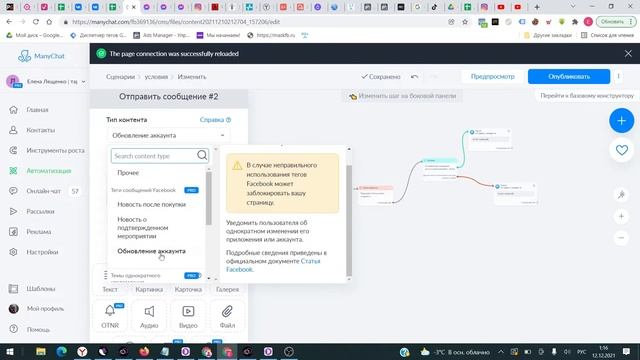Add a Карточка block
Viewport: 640px width, 360px height.
click(188, 289)
